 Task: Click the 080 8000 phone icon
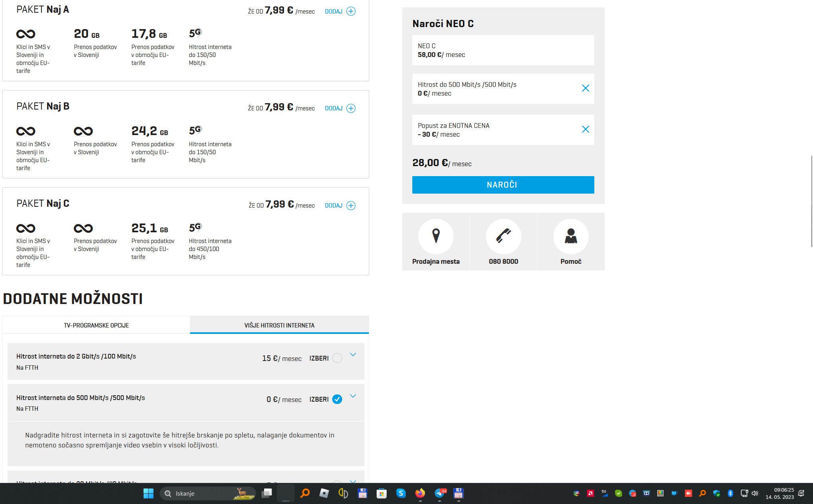tap(503, 236)
